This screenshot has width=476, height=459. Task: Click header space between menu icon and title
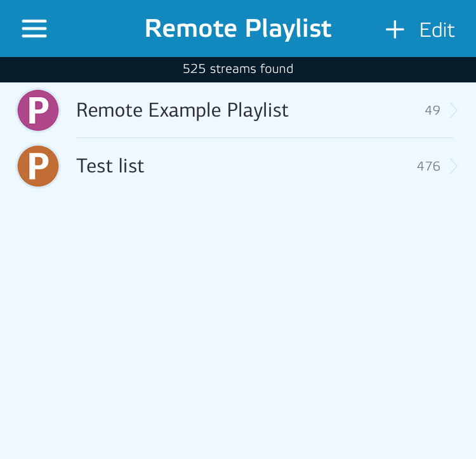95,29
